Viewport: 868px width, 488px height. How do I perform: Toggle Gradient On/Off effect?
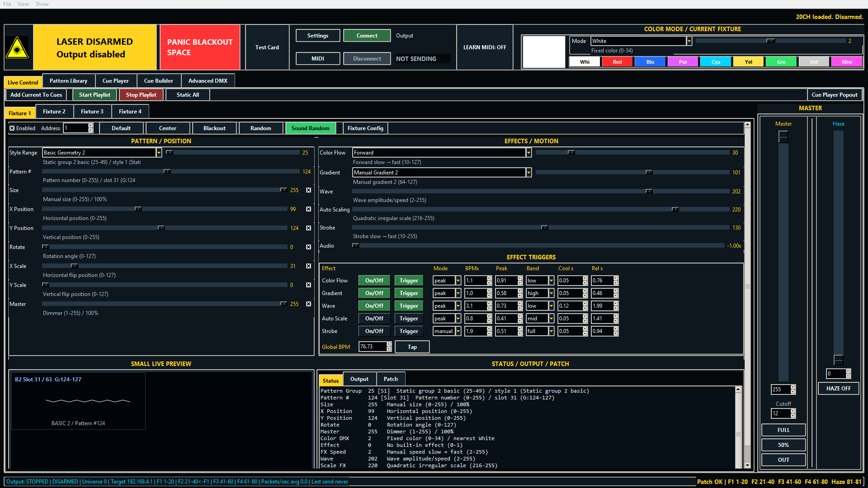374,293
